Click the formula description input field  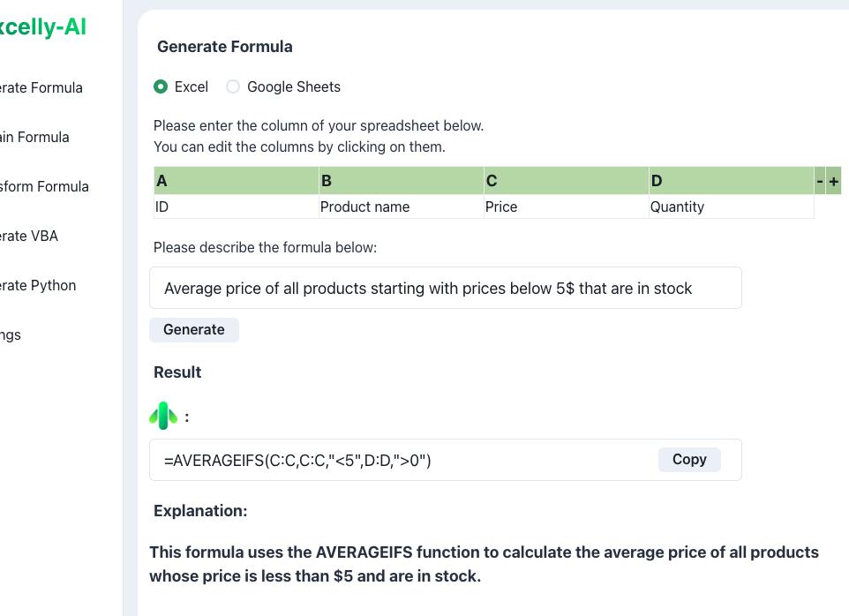(445, 289)
